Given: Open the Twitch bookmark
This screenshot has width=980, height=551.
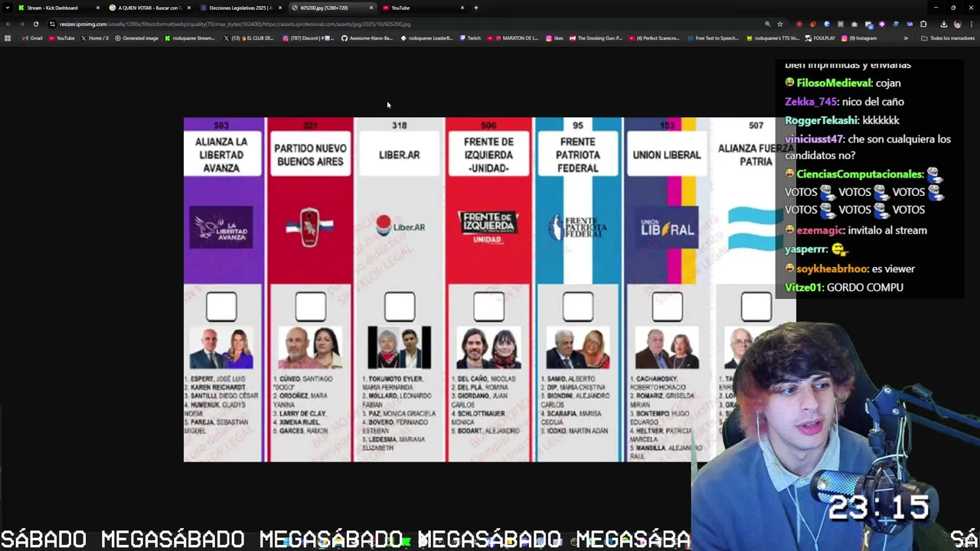Looking at the screenshot, I should [x=471, y=38].
